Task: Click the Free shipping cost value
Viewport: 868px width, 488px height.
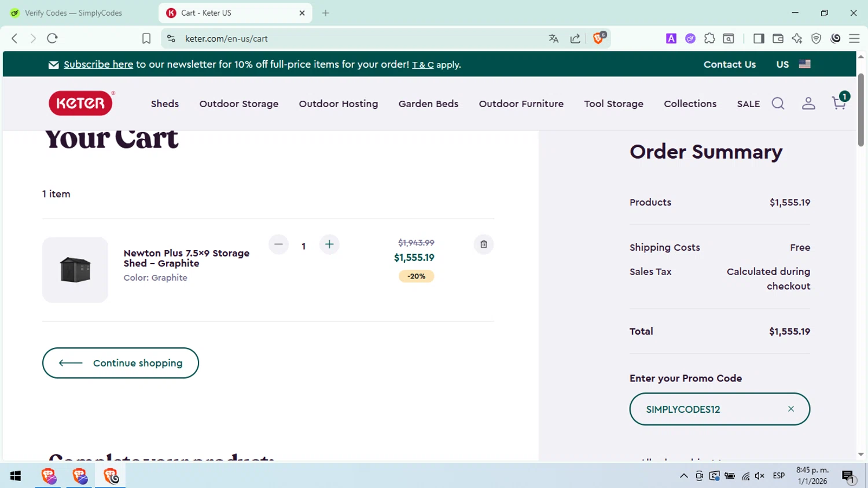Action: 800,247
